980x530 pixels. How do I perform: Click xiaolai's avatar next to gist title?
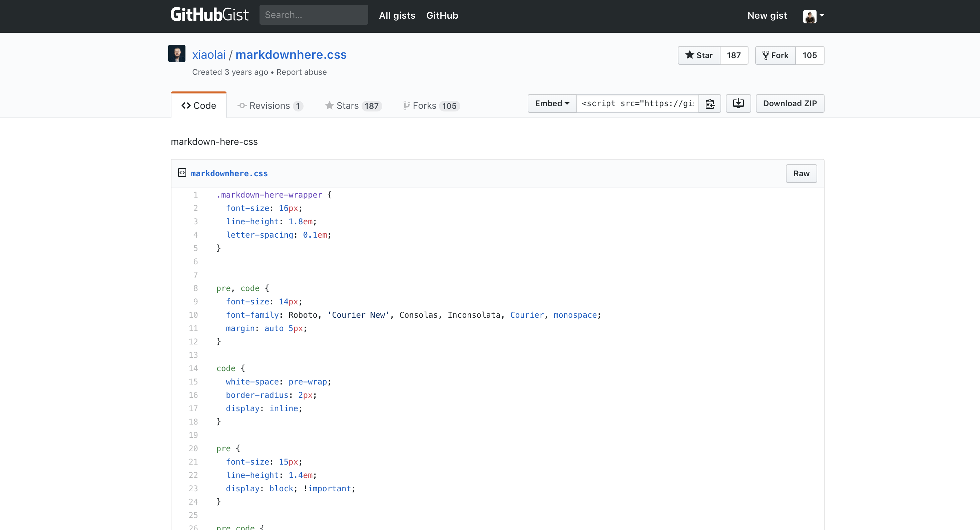tap(177, 54)
